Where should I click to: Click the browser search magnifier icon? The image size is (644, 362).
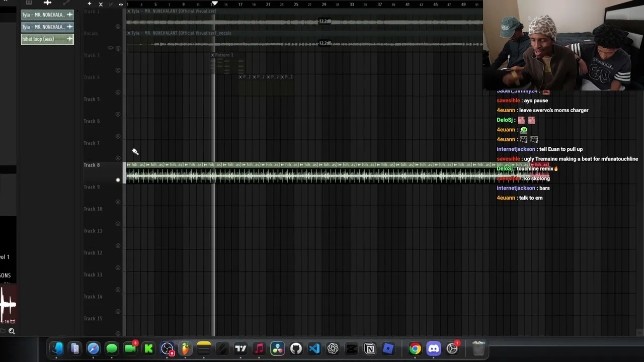pyautogui.click(x=12, y=331)
